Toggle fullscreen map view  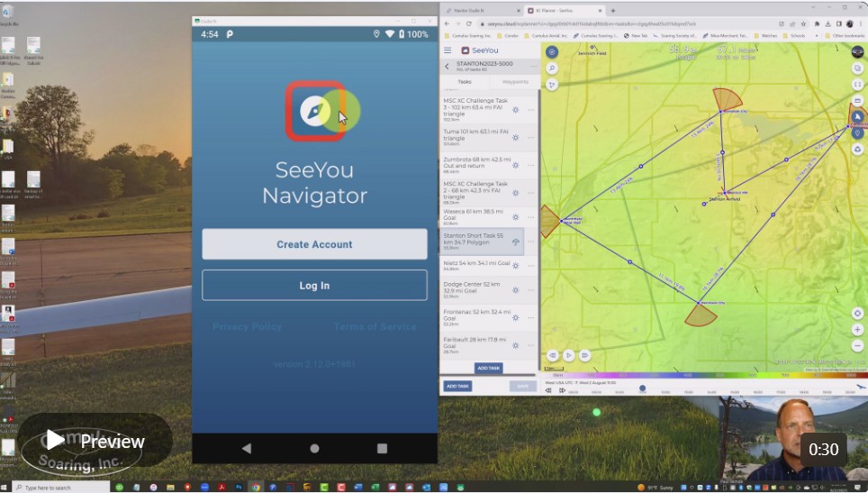point(857,85)
